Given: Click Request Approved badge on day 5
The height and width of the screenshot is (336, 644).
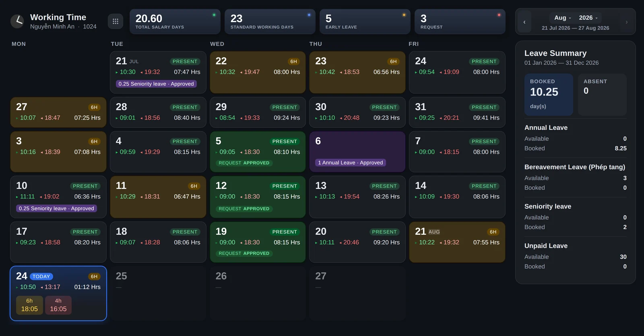Looking at the screenshot, I should click(244, 163).
